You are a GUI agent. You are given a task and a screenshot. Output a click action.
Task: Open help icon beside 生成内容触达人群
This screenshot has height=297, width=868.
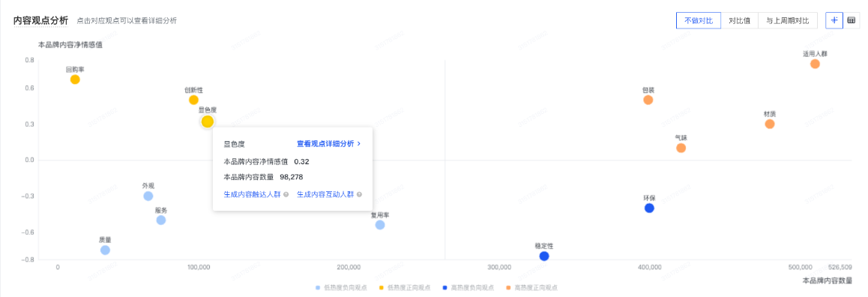tap(286, 195)
